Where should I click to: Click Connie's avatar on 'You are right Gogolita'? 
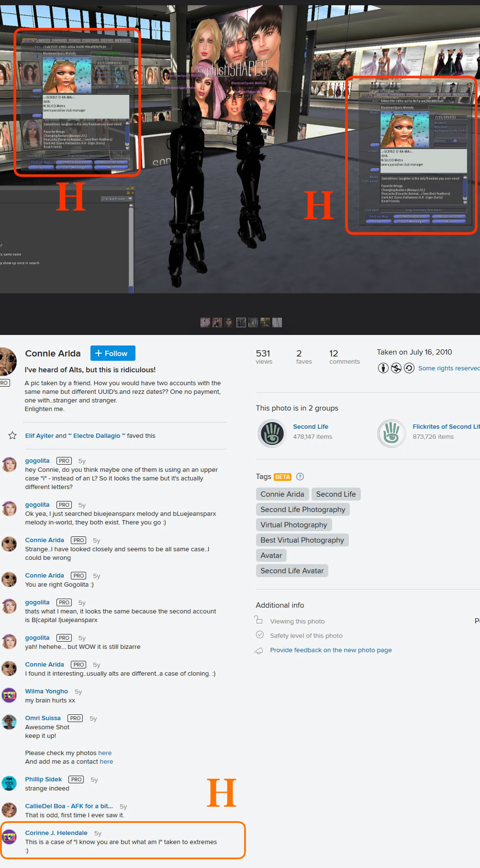pos(9,579)
